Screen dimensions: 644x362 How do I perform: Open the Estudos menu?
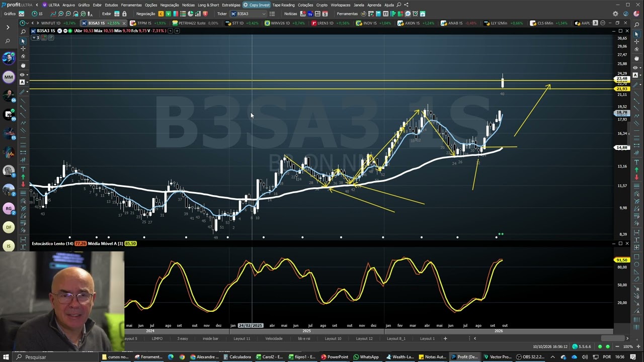111,5
